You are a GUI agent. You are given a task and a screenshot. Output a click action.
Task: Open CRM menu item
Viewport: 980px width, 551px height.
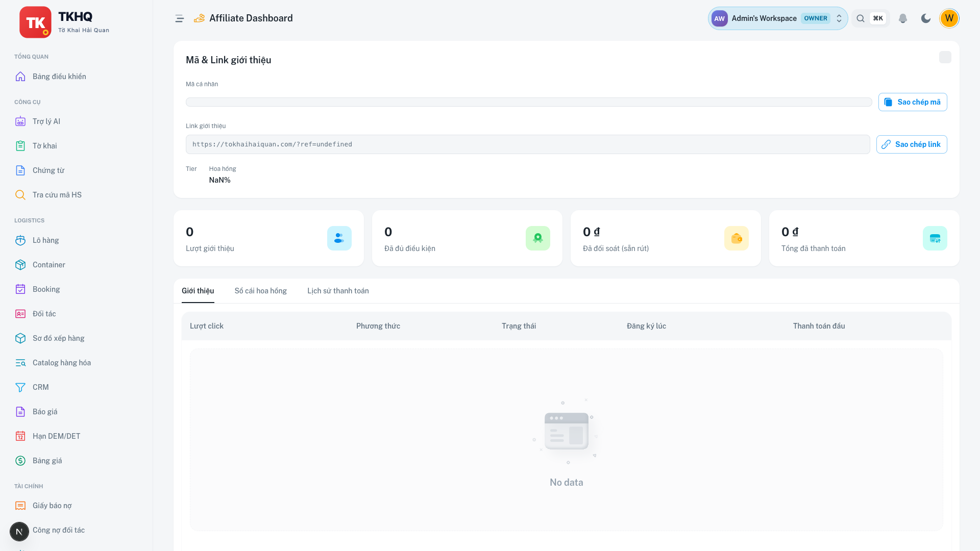pyautogui.click(x=77, y=387)
